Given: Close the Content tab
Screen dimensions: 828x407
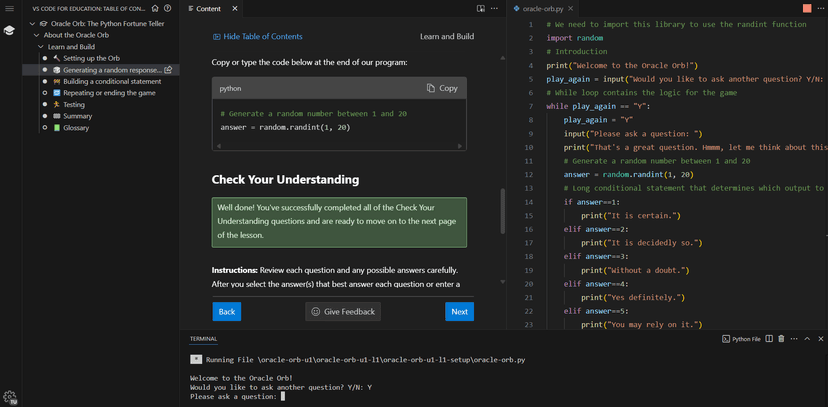Looking at the screenshot, I should point(235,8).
